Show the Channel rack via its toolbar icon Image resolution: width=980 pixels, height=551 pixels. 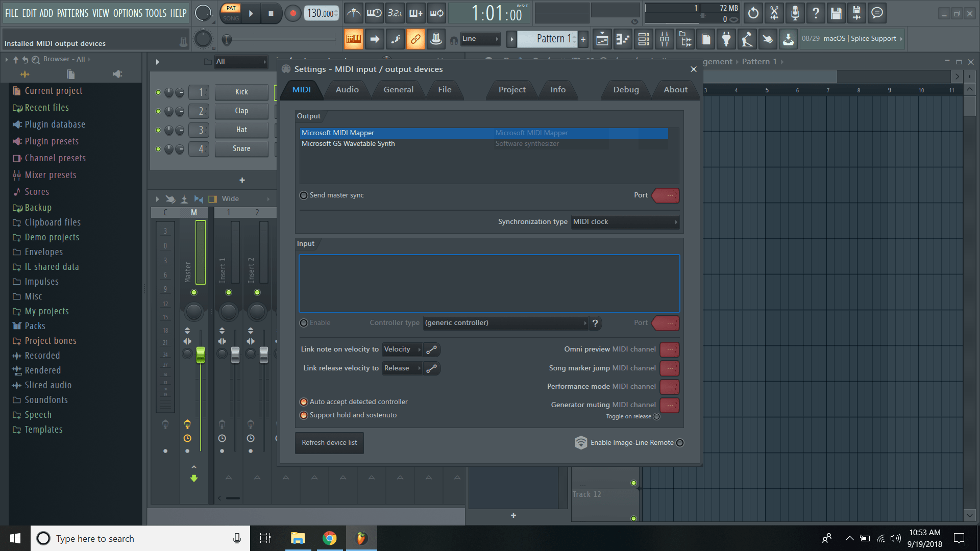tap(644, 39)
